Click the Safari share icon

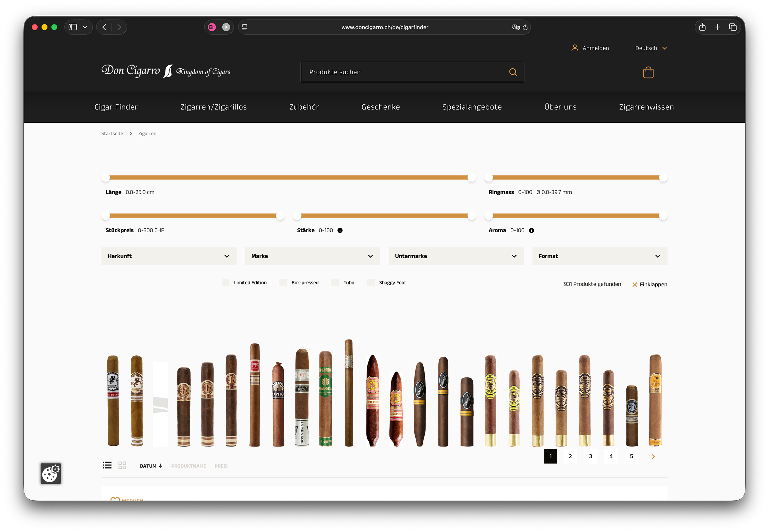click(x=702, y=27)
